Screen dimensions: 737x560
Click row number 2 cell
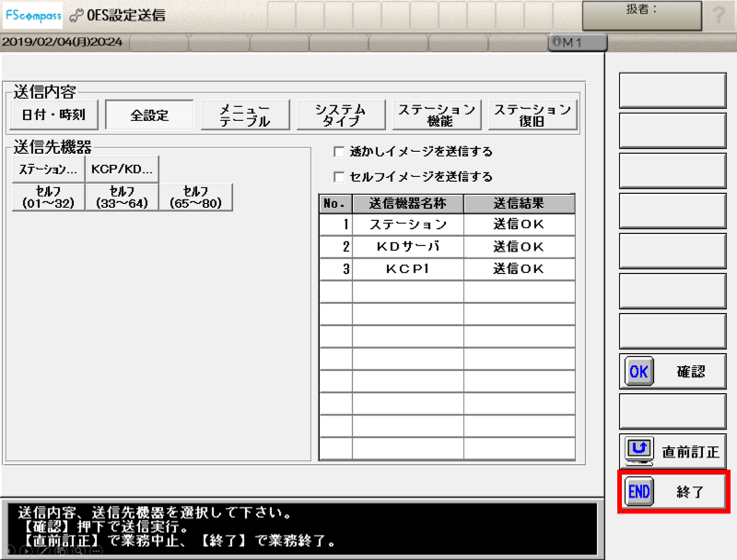(336, 247)
